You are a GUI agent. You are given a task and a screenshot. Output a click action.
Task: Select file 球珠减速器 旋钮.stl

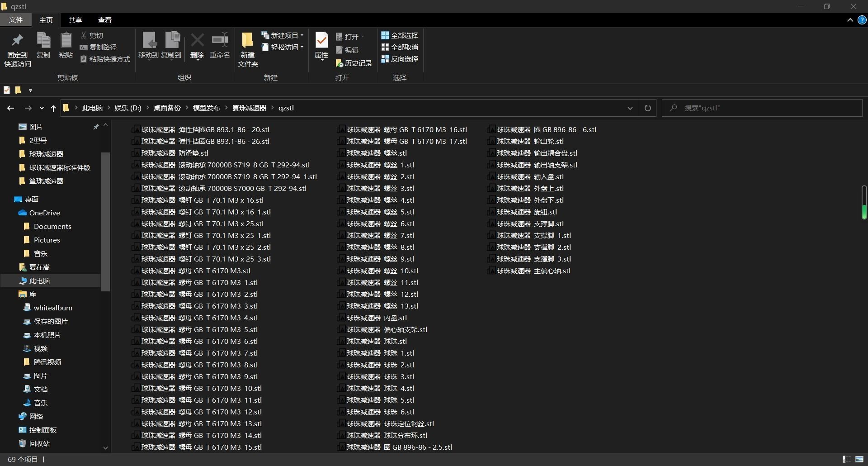click(522, 212)
